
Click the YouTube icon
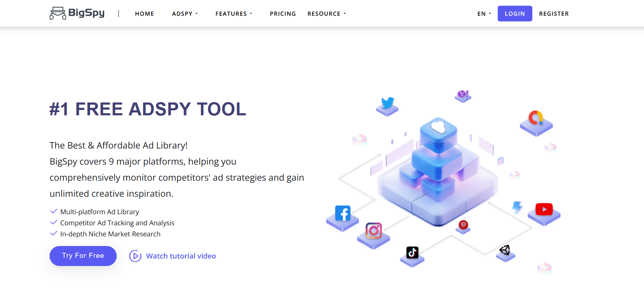pos(544,209)
